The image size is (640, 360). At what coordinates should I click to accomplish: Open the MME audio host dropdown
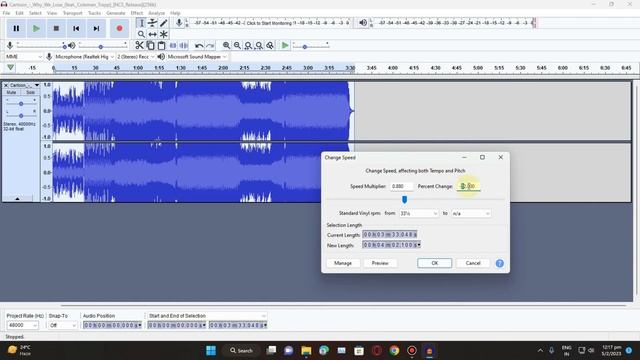[x=24, y=57]
